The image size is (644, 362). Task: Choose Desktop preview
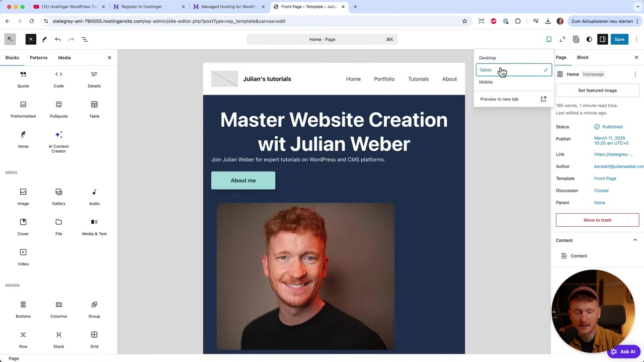point(514,58)
